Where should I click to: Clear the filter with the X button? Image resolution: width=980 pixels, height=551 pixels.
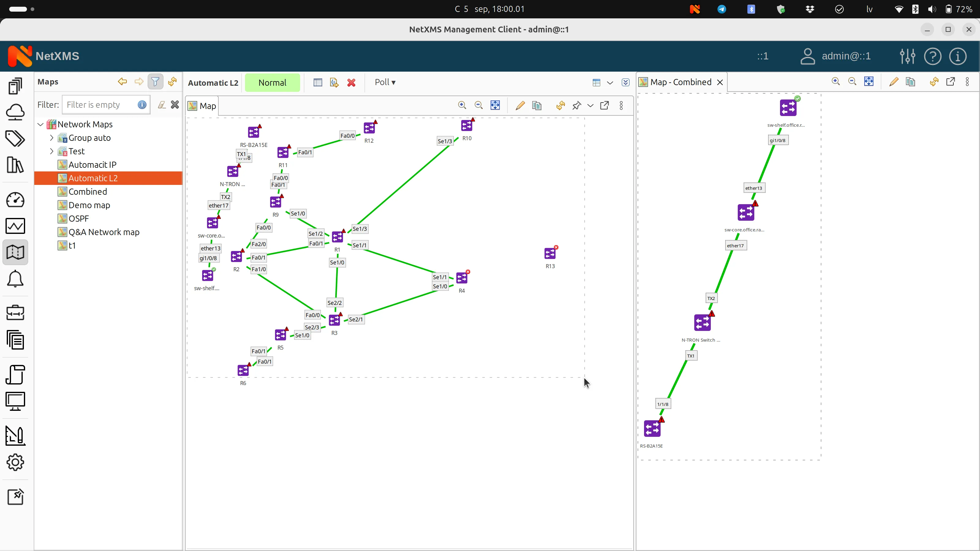tap(175, 105)
